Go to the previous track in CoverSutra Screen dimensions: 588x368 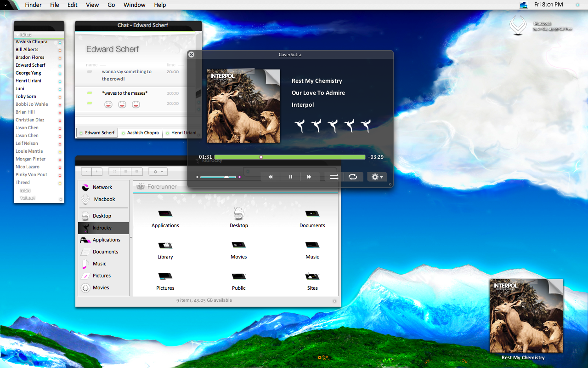271,177
